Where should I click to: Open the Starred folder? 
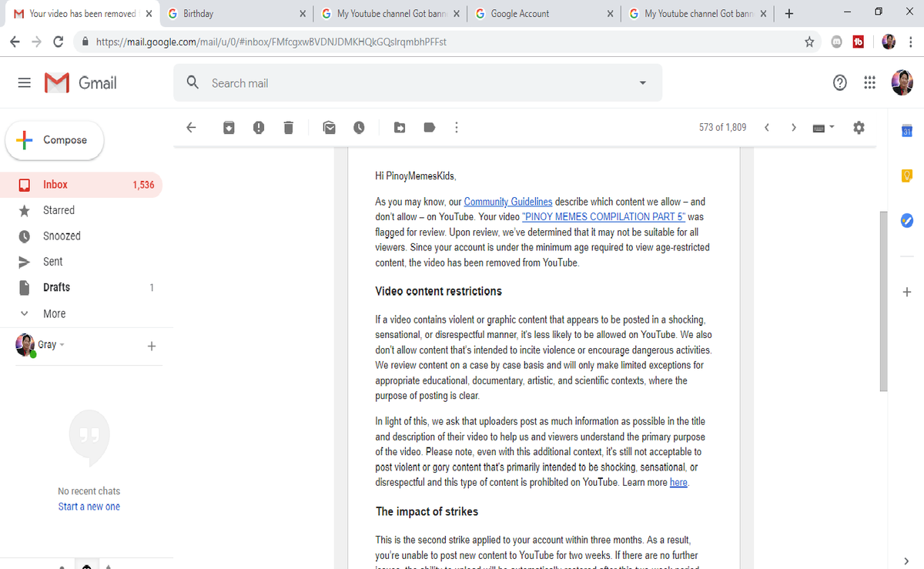tap(81, 210)
